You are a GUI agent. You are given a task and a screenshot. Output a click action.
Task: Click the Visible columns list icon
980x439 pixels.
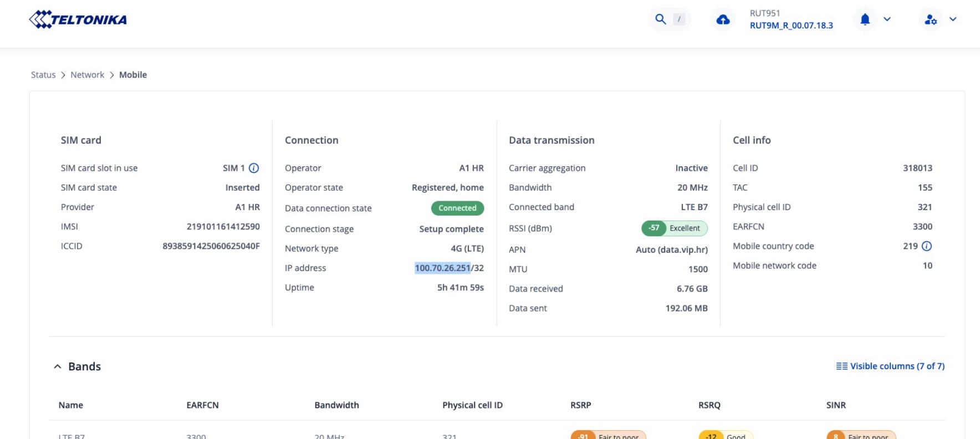841,366
